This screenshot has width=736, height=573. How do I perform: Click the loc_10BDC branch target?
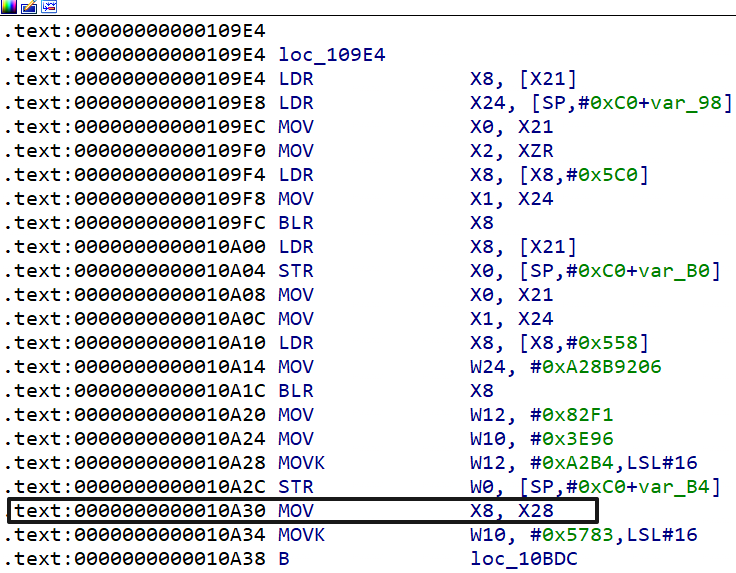[524, 559]
